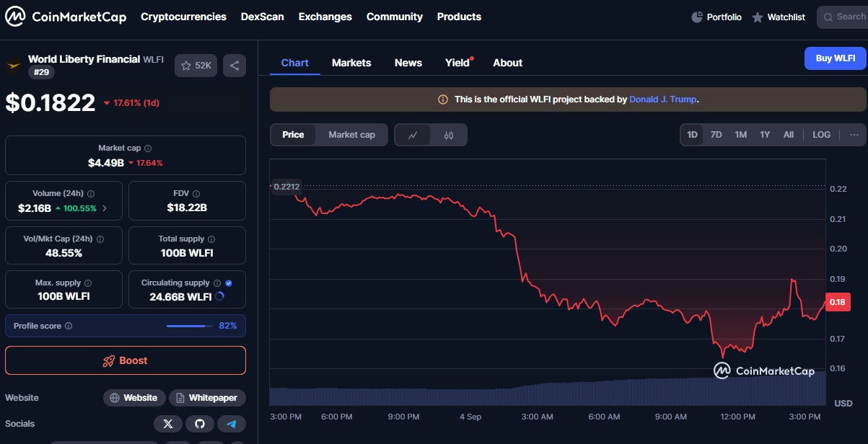The width and height of the screenshot is (868, 444).
Task: Open the Community menu
Action: point(395,17)
